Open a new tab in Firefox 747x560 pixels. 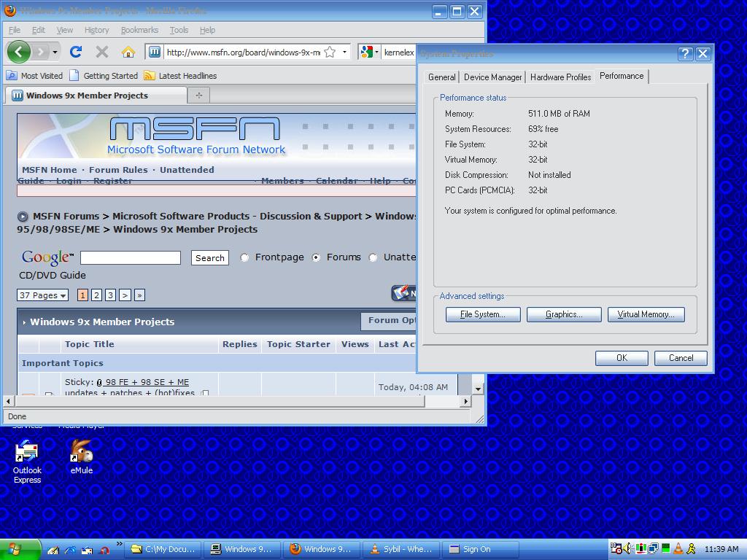pos(198,96)
